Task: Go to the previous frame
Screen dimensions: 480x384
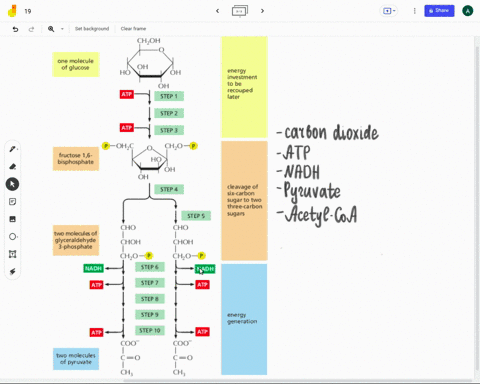Action: pos(218,11)
